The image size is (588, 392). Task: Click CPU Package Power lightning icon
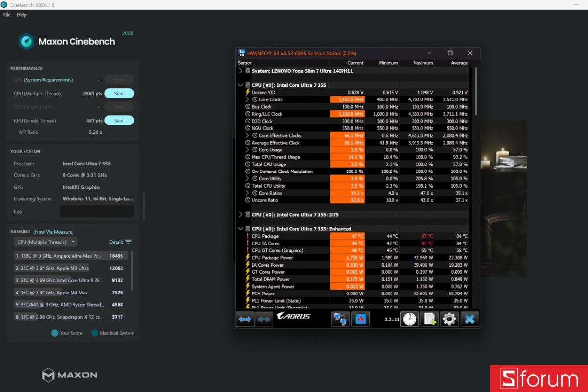pyautogui.click(x=248, y=258)
